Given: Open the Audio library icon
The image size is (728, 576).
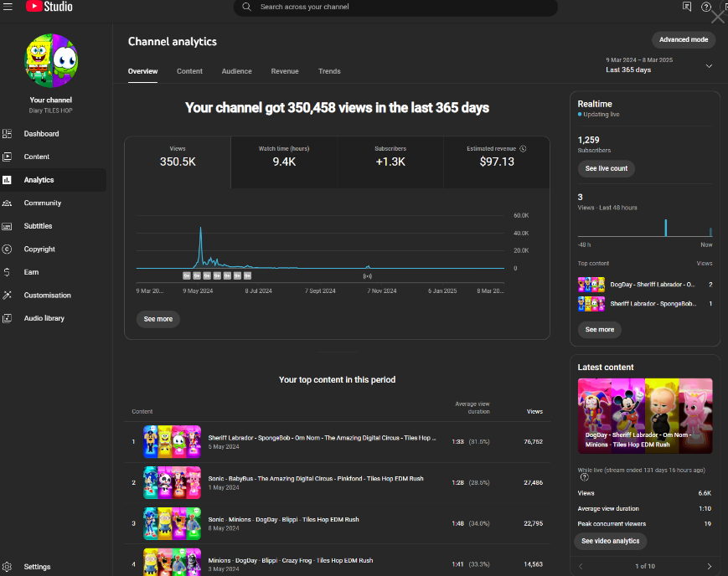Looking at the screenshot, I should point(7,318).
